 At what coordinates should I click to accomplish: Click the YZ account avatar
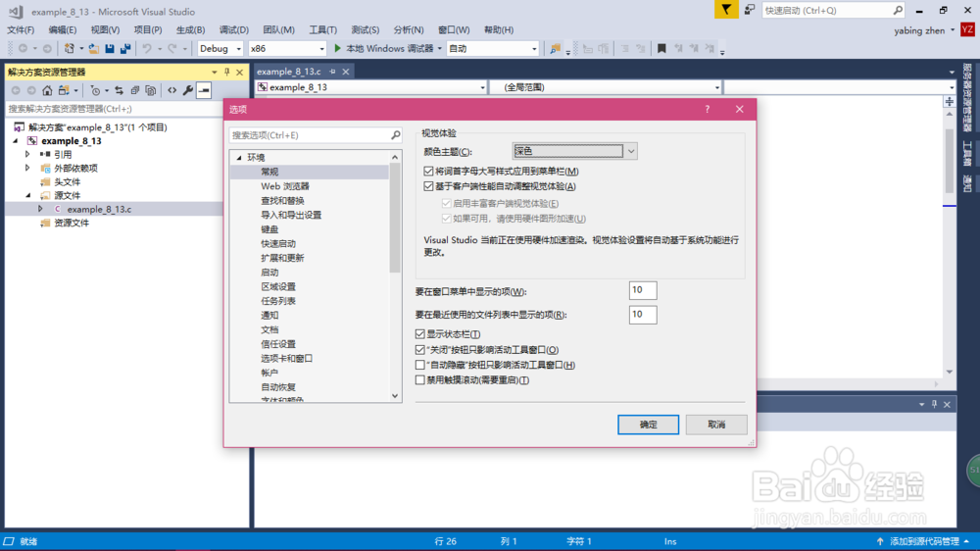pyautogui.click(x=967, y=29)
